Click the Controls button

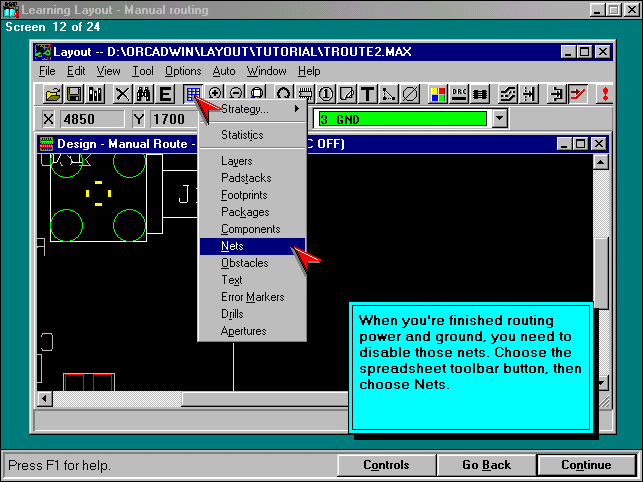pyautogui.click(x=385, y=465)
